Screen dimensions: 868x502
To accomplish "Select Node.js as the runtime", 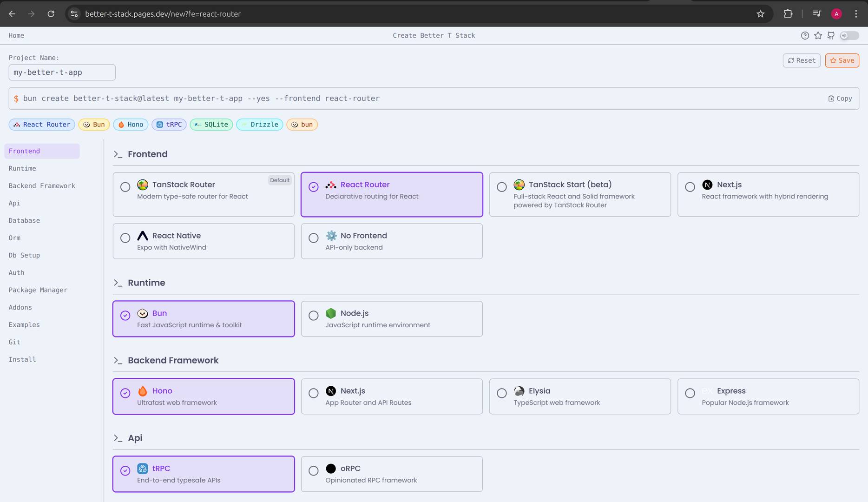I will tap(391, 318).
